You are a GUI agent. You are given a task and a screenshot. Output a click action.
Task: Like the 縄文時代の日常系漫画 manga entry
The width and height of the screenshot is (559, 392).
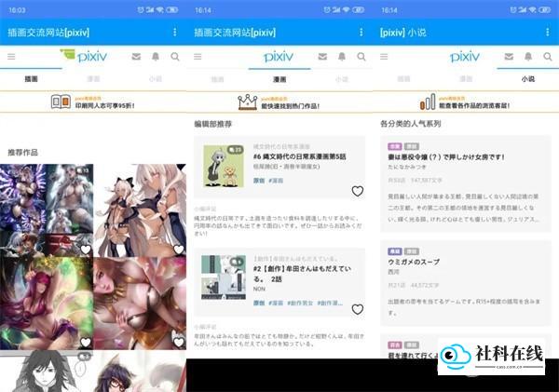coord(357,192)
